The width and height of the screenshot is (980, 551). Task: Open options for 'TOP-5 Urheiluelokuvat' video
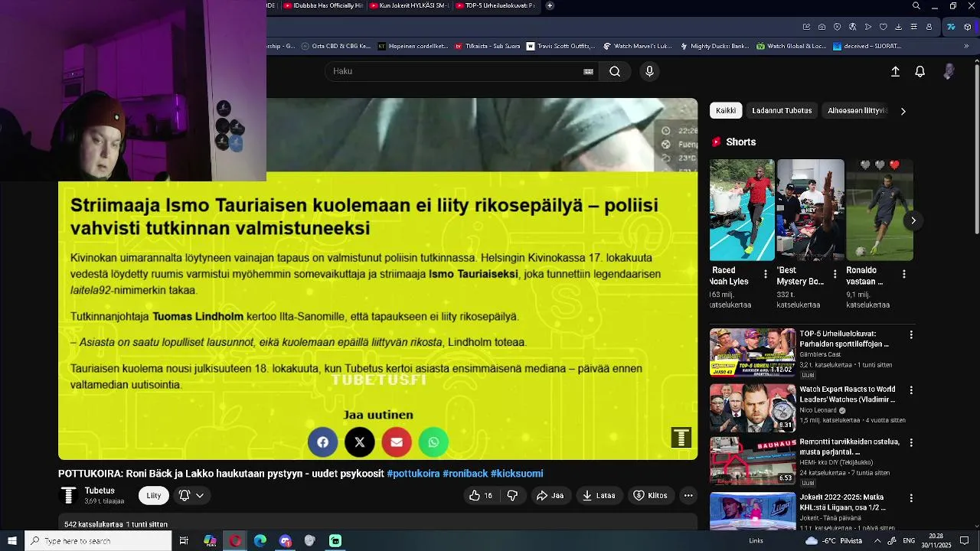911,334
